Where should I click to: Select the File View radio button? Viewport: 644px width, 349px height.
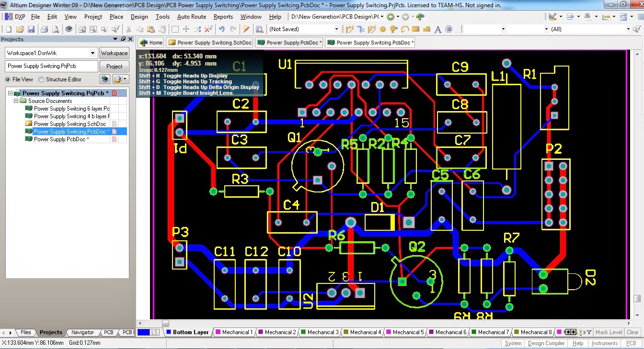[8, 79]
